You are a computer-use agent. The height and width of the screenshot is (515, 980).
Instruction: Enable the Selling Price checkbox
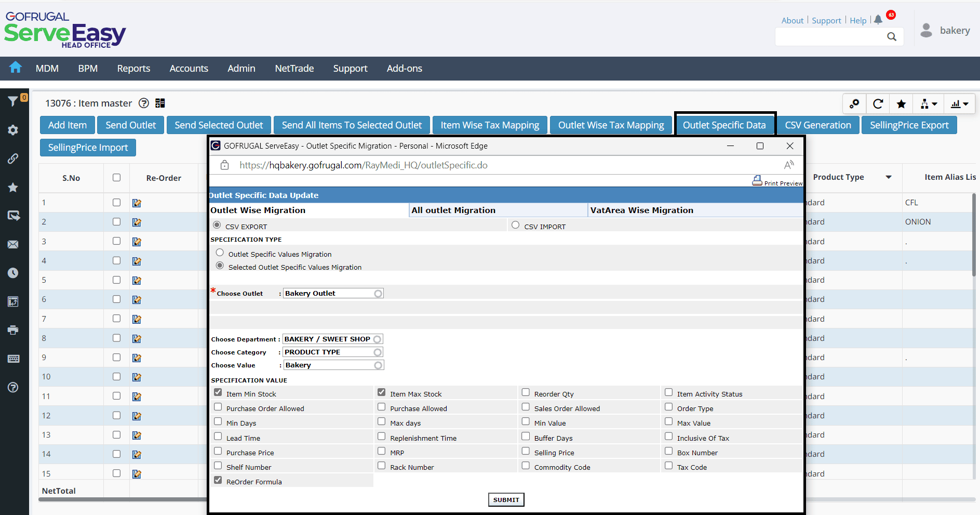click(526, 451)
